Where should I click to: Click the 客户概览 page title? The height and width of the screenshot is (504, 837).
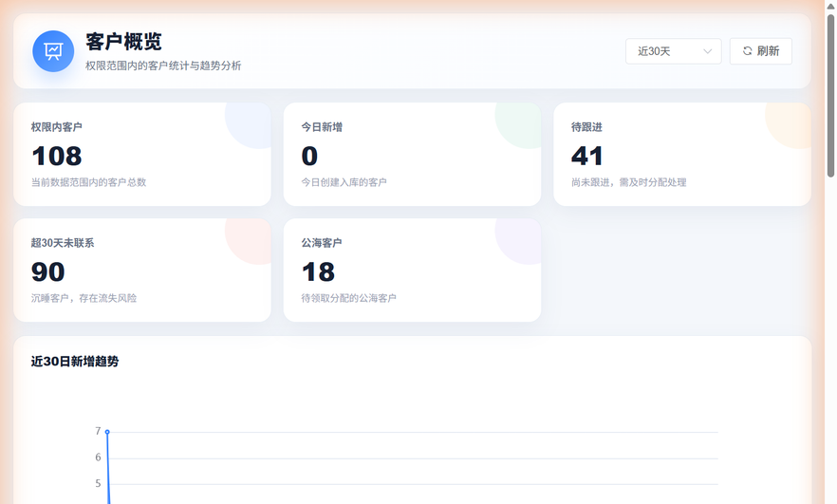(123, 42)
